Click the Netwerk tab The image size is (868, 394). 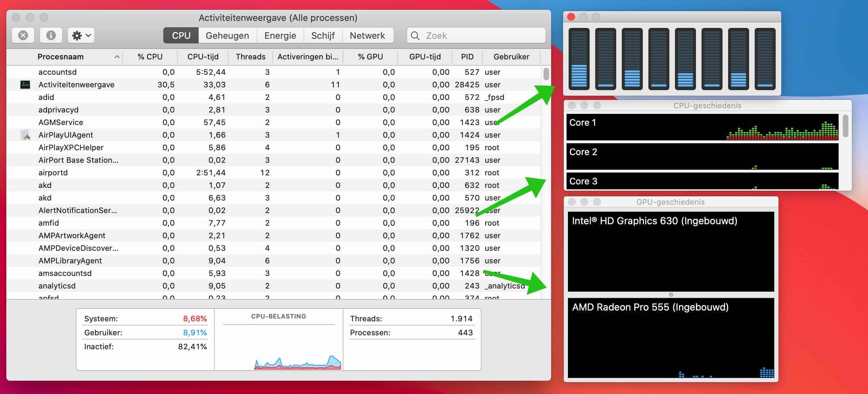click(367, 35)
